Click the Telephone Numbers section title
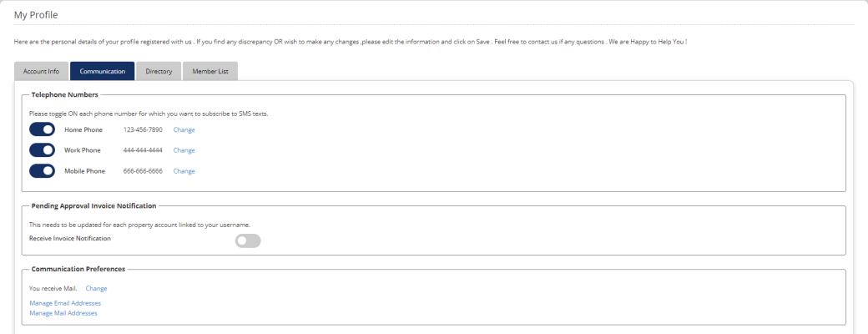The width and height of the screenshot is (868, 334). point(65,94)
